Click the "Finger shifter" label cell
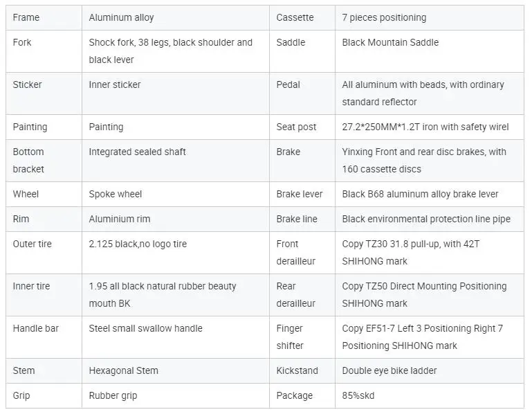 pyautogui.click(x=290, y=337)
